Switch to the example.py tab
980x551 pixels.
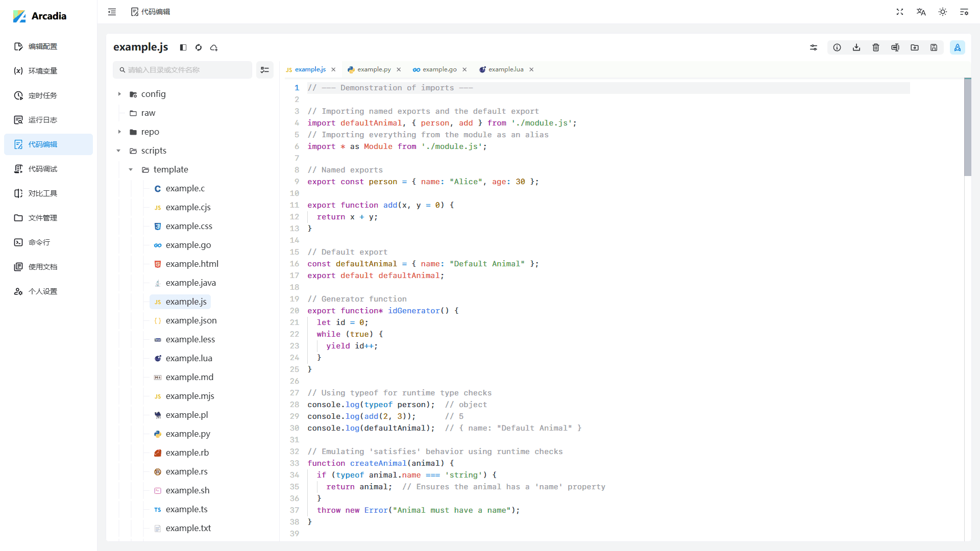click(x=374, y=69)
